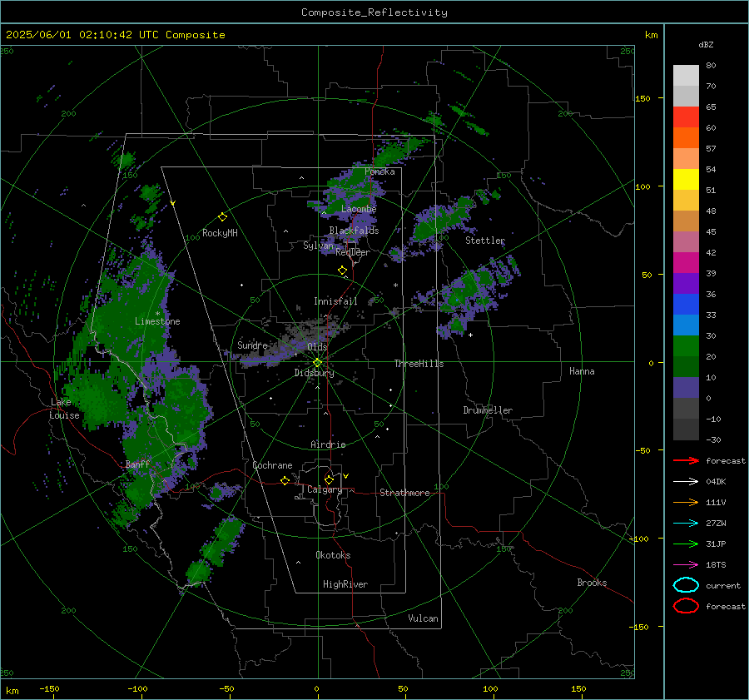Click the 57 value in dBZ legend
This screenshot has width=749, height=700.
tap(711, 149)
